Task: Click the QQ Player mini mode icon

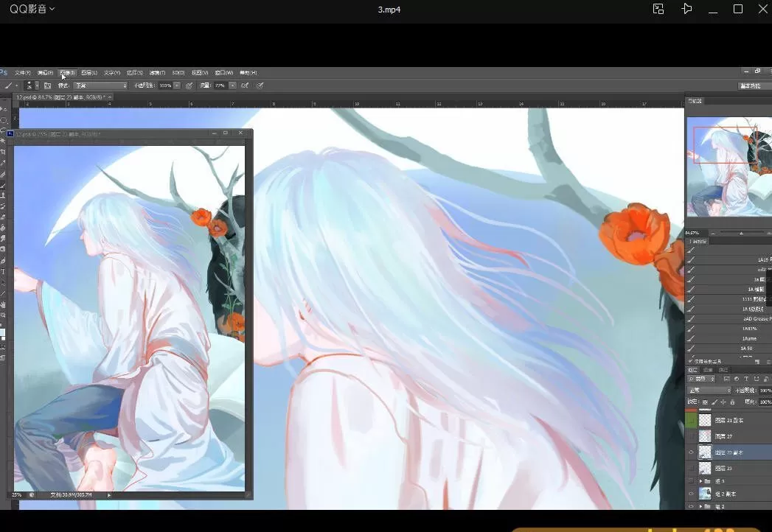Action: [x=658, y=9]
